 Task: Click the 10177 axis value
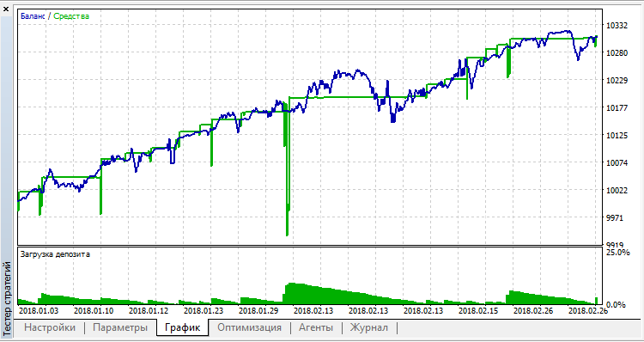click(x=617, y=107)
